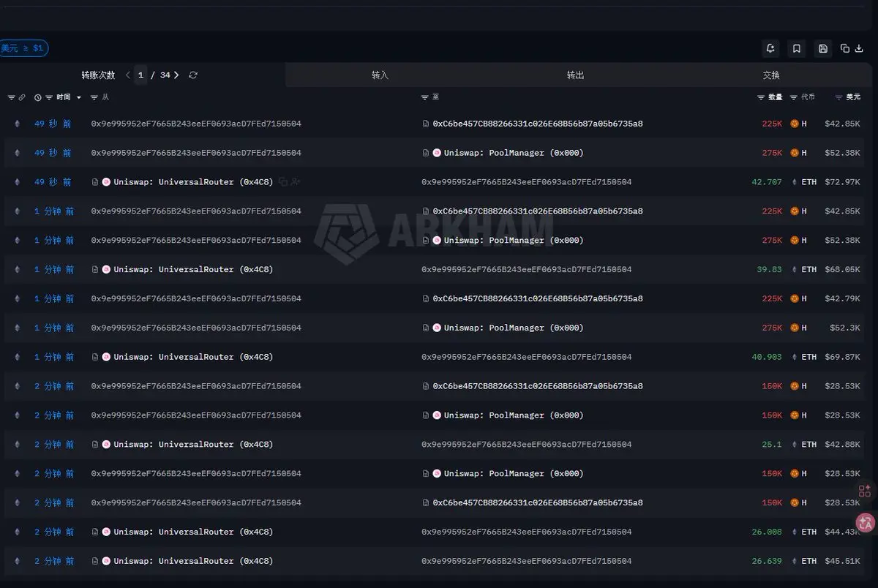Open the 美元 column filter icon
Screen dimensions: 878x588
(839, 97)
